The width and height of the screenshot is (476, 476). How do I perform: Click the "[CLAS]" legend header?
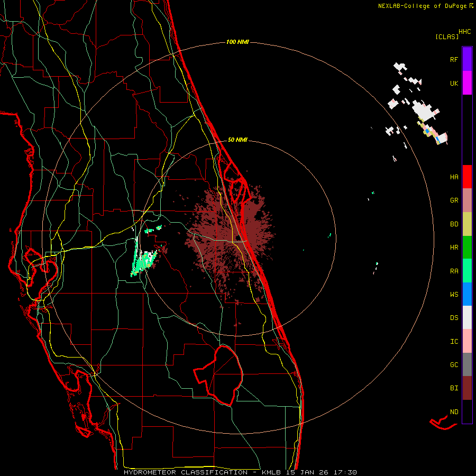point(447,37)
